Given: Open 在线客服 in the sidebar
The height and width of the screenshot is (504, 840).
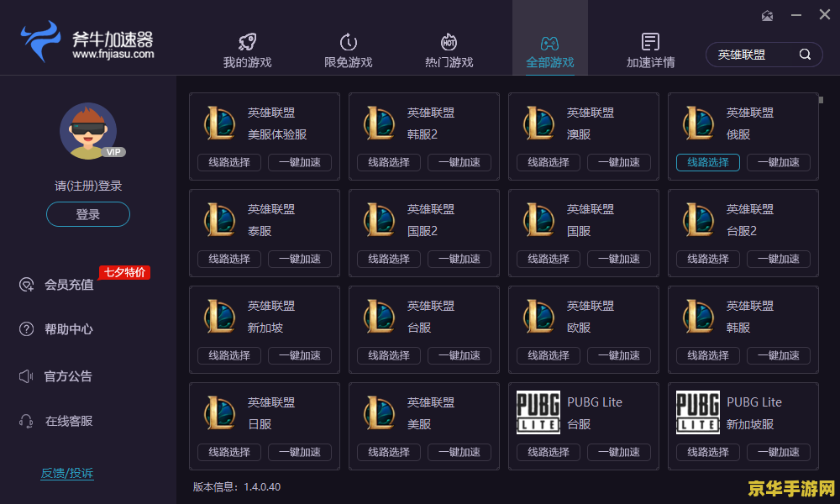Looking at the screenshot, I should pyautogui.click(x=55, y=421).
